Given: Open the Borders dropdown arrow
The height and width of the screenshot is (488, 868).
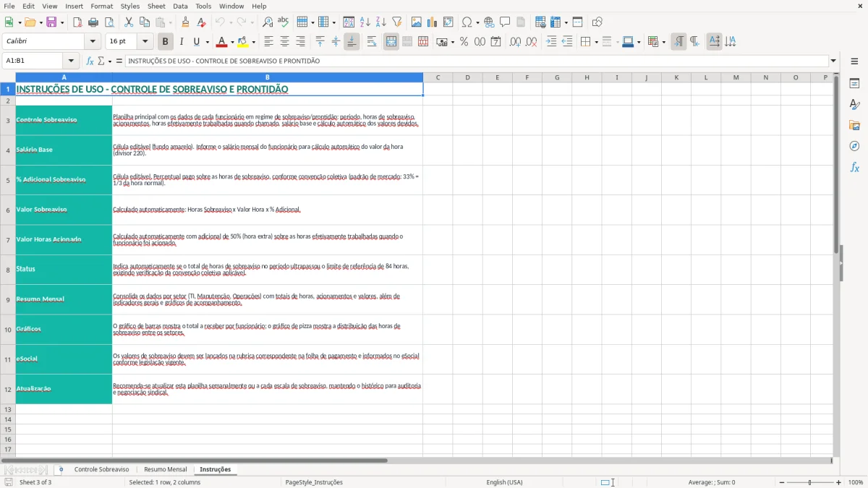Looking at the screenshot, I should coord(595,42).
